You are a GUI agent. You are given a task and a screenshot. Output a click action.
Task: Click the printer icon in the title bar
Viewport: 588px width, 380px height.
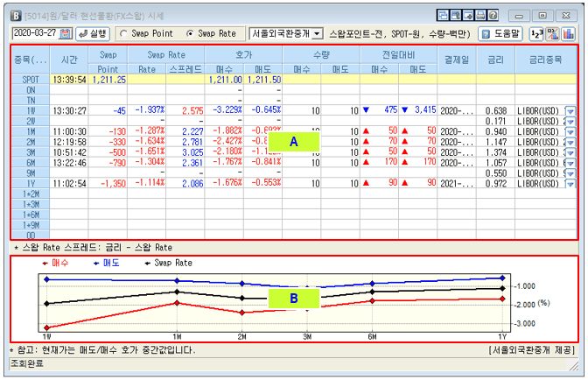pos(480,16)
